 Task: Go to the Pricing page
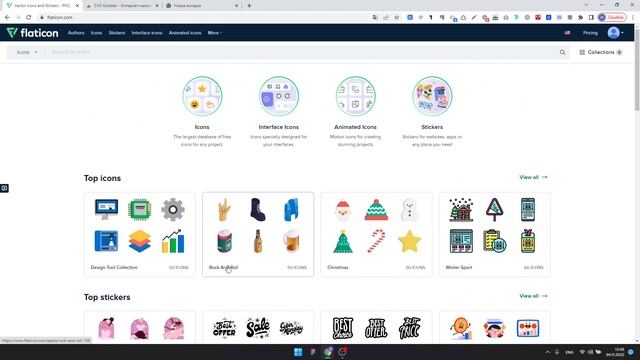(x=590, y=33)
